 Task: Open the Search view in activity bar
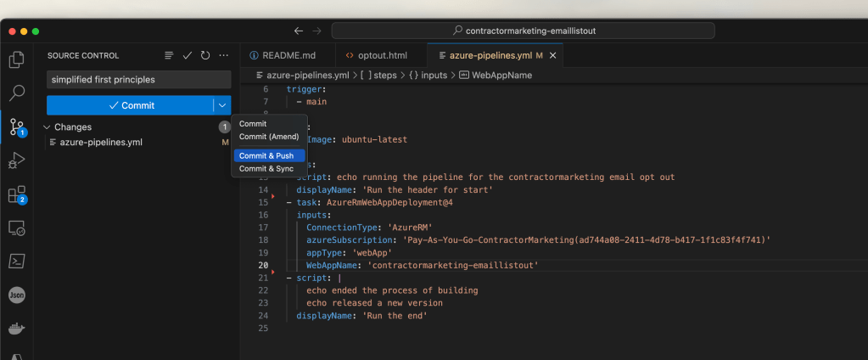(x=17, y=93)
